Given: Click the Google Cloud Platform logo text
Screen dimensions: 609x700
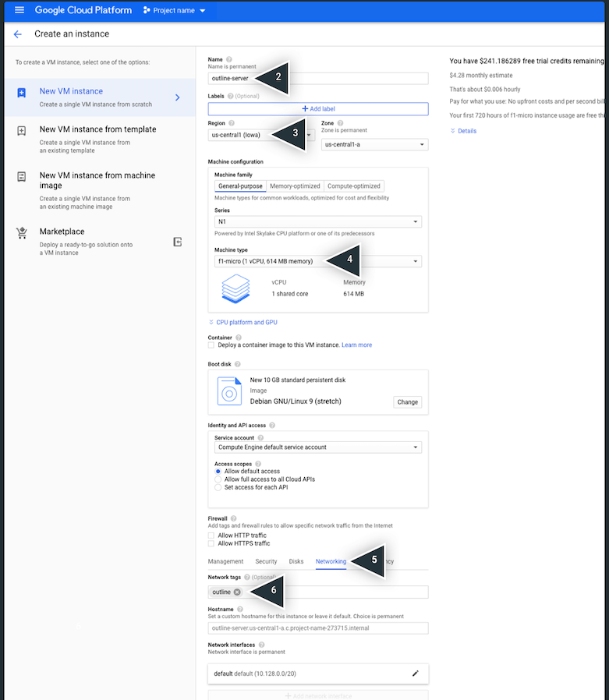Looking at the screenshot, I should 83,10.
